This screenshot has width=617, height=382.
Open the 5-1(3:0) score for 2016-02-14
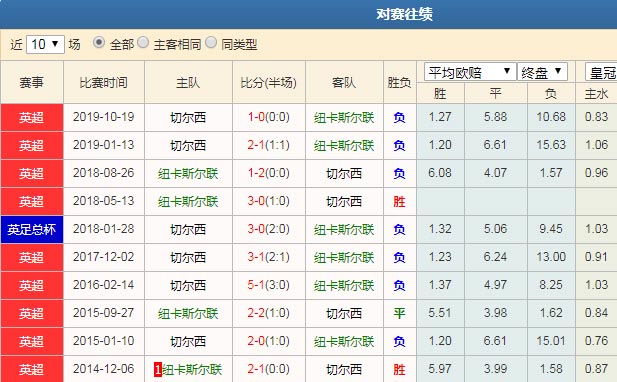pyautogui.click(x=269, y=285)
